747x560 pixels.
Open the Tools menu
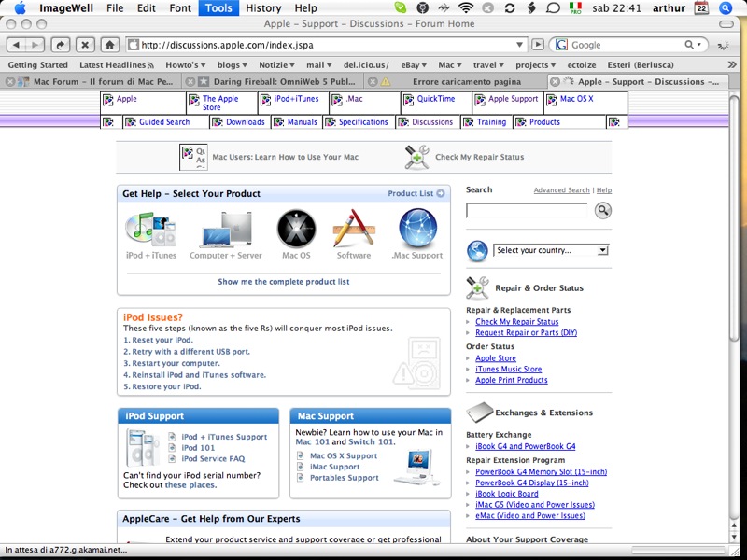218,8
